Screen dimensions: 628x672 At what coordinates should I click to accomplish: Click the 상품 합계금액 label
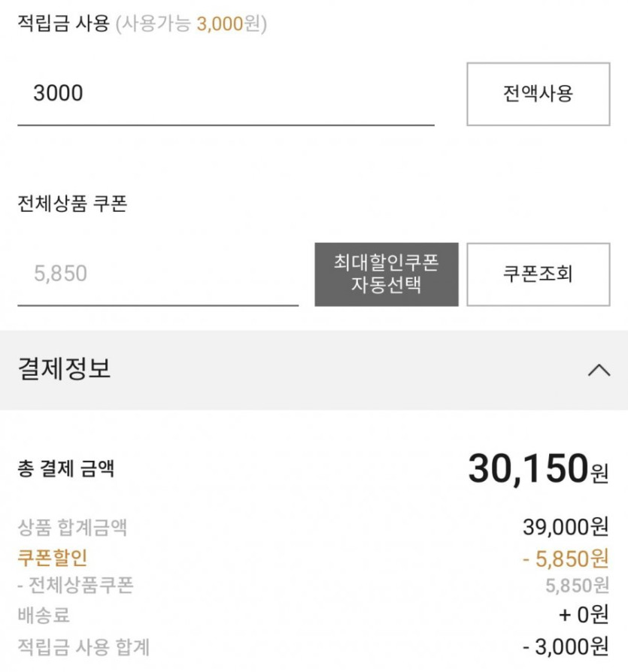(72, 527)
